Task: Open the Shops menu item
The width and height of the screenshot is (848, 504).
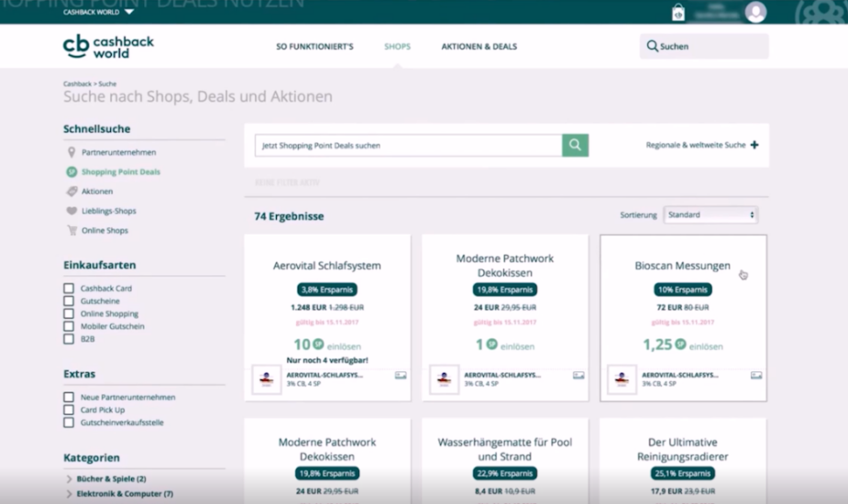Action: (398, 47)
